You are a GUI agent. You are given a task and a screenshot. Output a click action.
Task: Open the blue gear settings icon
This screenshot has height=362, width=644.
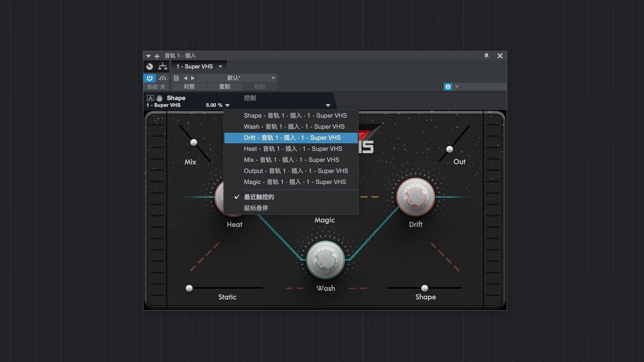click(x=448, y=87)
